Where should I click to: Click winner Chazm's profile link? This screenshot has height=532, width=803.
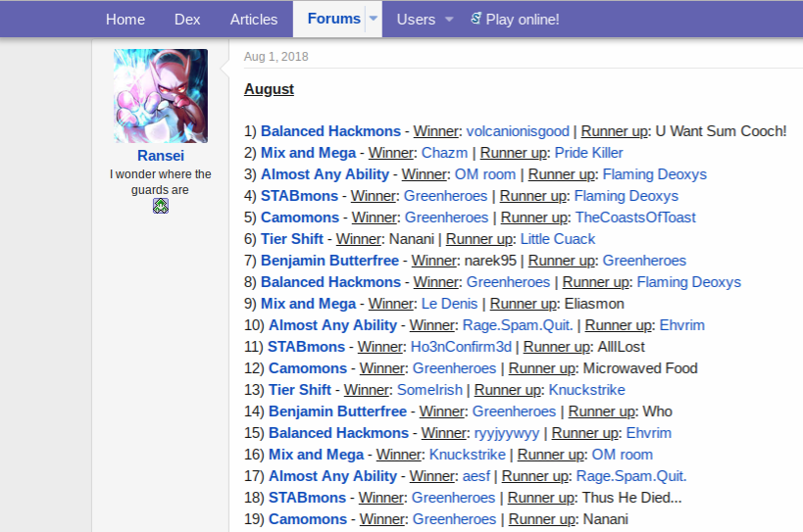coord(444,153)
